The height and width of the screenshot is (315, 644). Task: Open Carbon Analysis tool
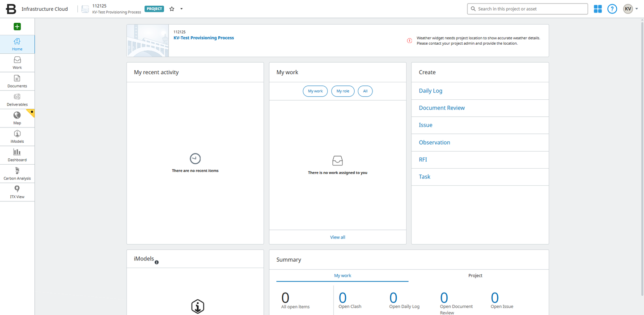pyautogui.click(x=17, y=174)
